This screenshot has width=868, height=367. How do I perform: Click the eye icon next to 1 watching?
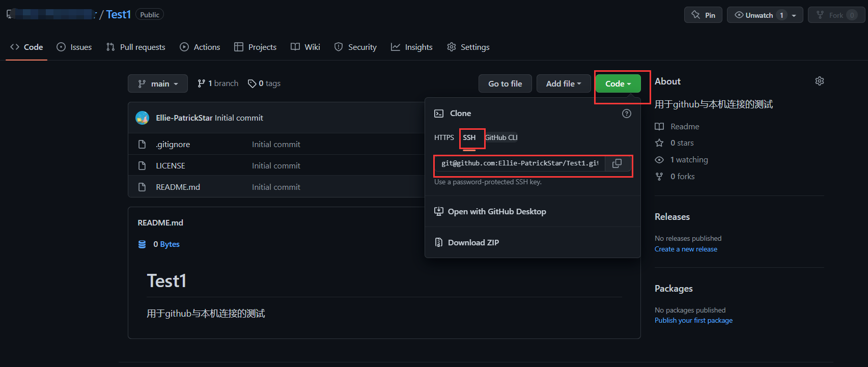pos(659,160)
